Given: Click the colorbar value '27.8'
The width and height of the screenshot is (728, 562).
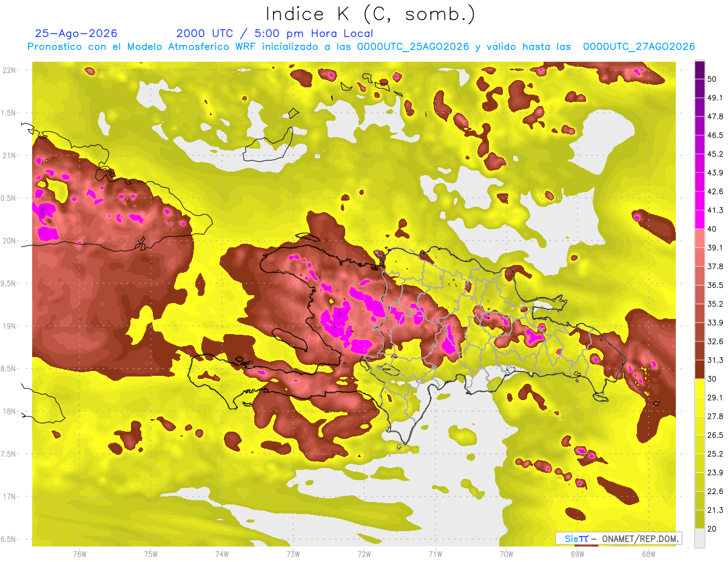Looking at the screenshot, I should (716, 416).
